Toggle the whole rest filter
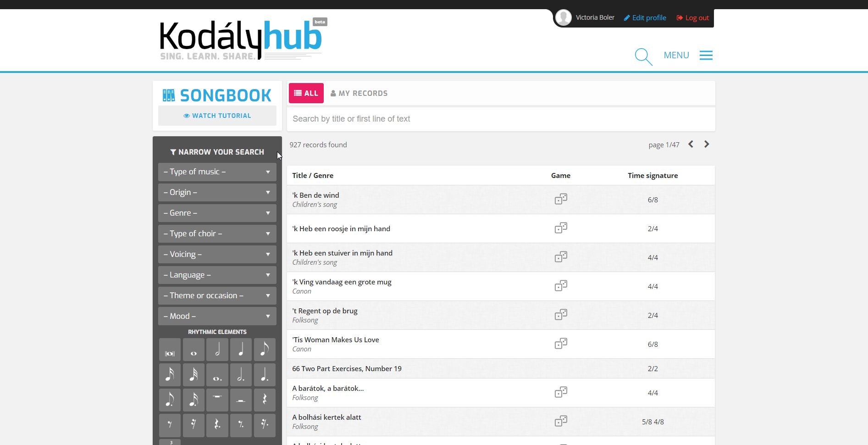 [217, 400]
